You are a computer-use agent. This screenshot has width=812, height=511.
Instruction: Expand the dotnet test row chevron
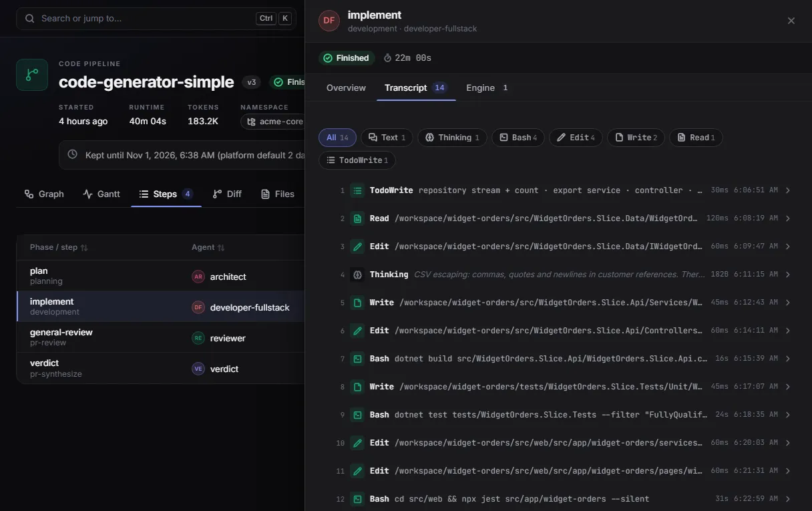pyautogui.click(x=788, y=415)
